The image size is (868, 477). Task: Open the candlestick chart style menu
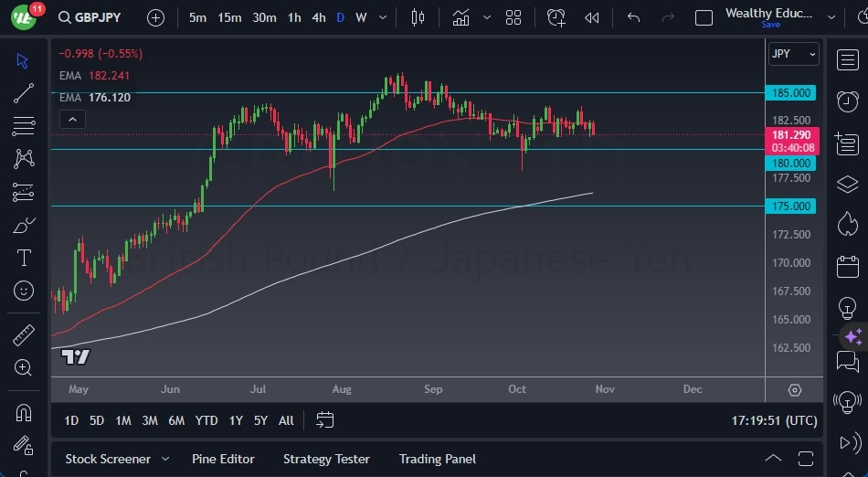tap(418, 17)
